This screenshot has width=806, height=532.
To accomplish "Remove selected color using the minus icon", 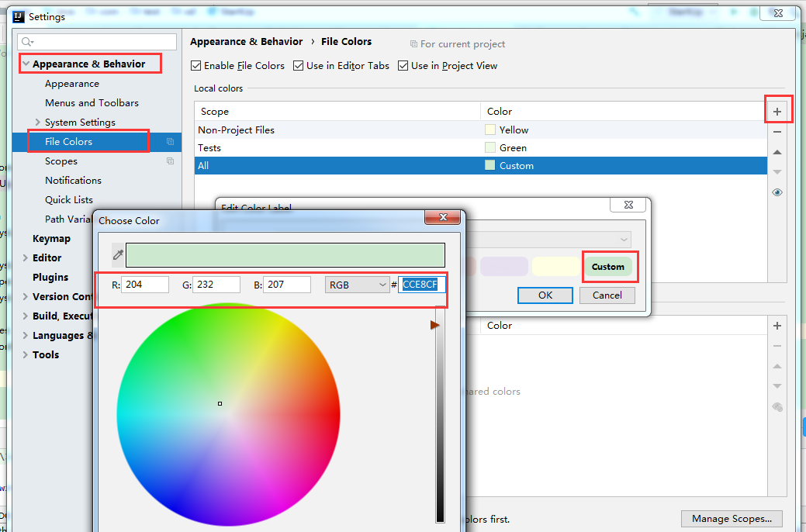I will (777, 132).
